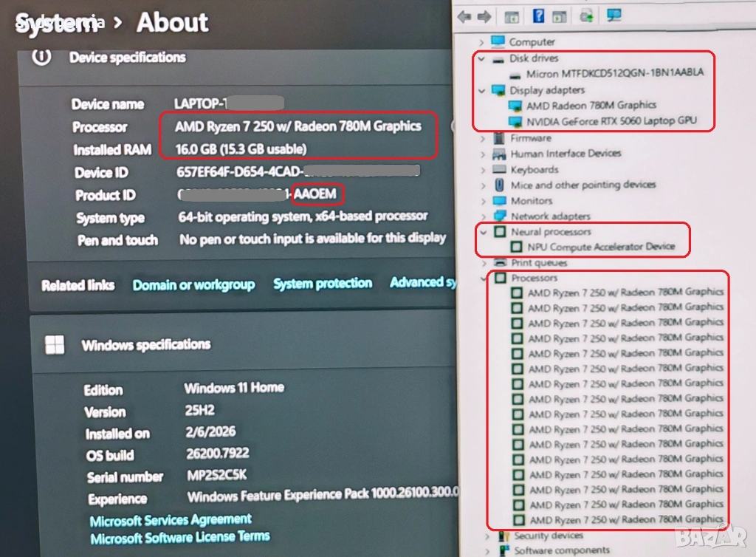Click Scan for hardware changes monitor icon

[613, 15]
